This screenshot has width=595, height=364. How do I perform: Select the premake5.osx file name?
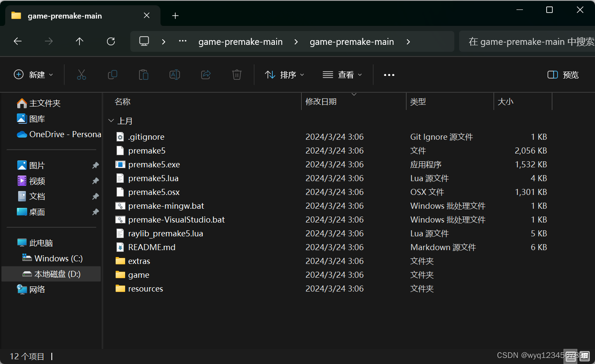[154, 192]
